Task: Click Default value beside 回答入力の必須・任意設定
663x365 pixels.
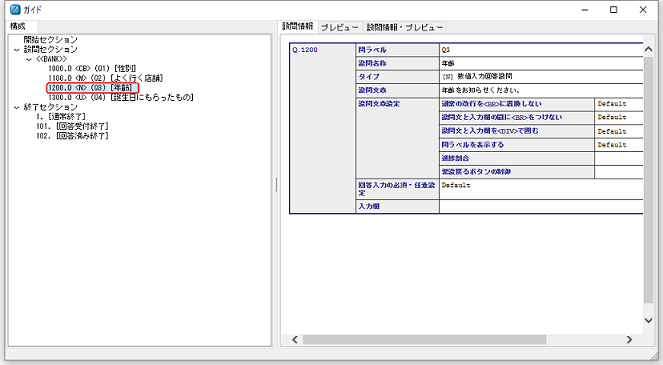Action: click(x=456, y=185)
